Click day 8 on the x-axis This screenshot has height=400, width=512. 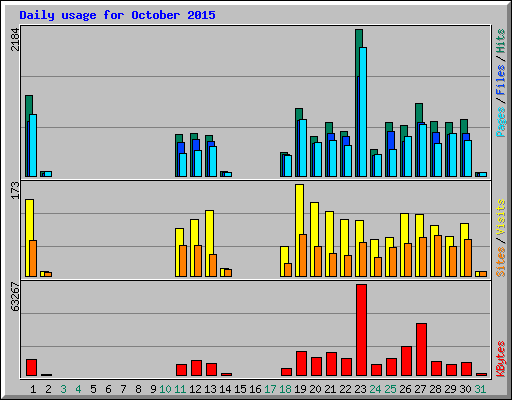click(x=138, y=389)
